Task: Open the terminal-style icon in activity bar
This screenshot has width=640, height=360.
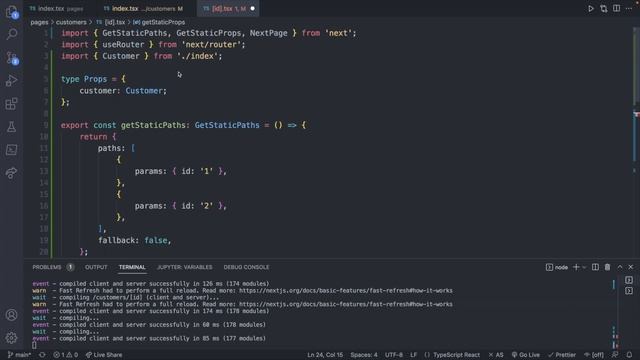Action: coord(12,150)
